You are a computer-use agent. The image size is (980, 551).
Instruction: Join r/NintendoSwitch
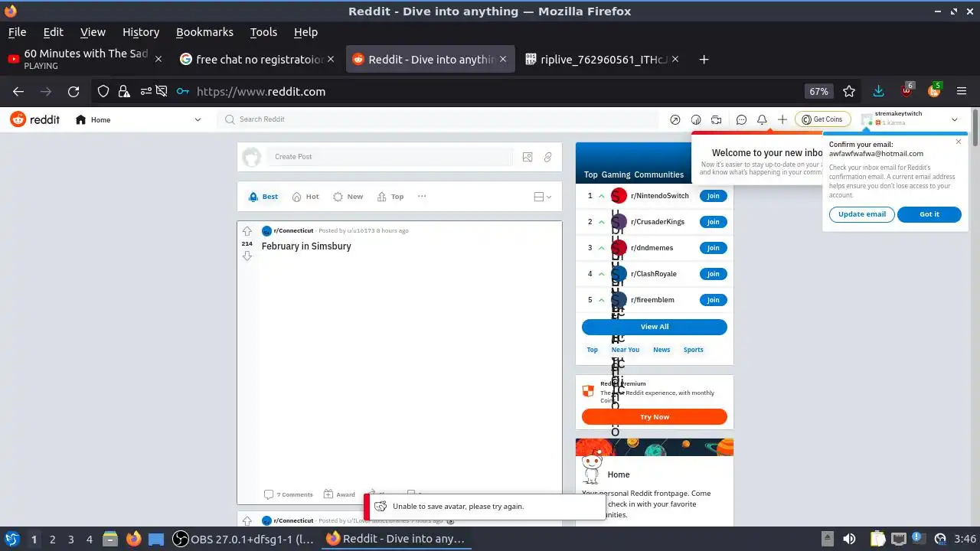tap(713, 196)
